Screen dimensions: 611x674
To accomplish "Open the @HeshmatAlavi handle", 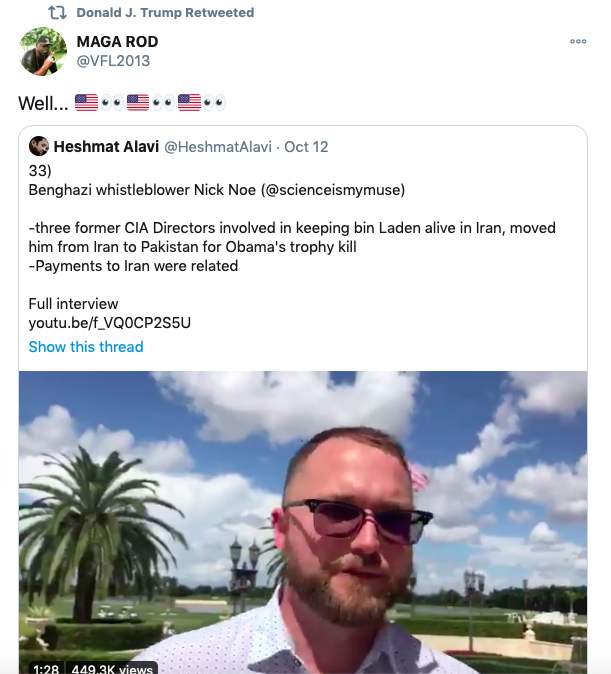I will coord(218,147).
